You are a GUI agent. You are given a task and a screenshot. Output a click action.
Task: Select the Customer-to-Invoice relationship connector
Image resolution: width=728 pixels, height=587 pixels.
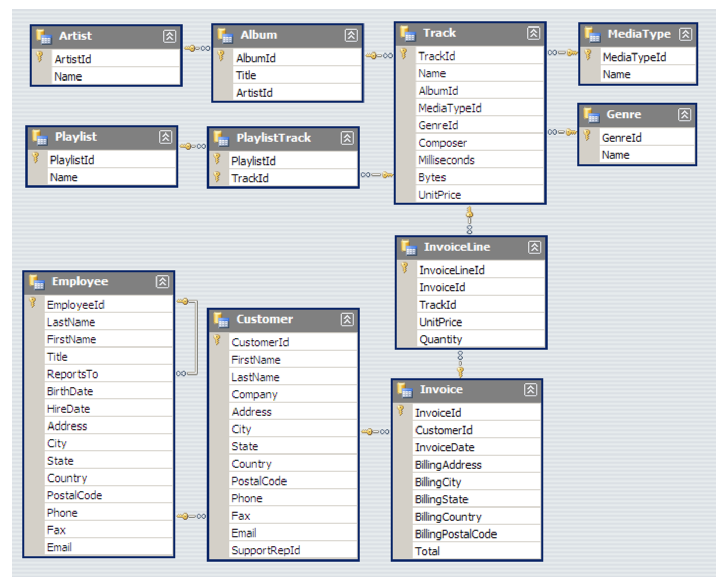coord(375,432)
